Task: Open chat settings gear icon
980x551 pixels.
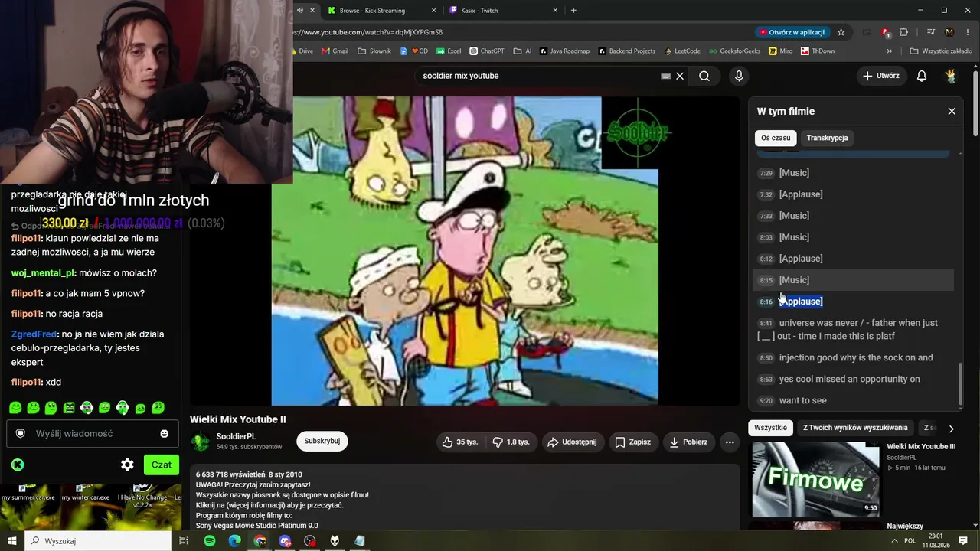Action: coord(127,465)
